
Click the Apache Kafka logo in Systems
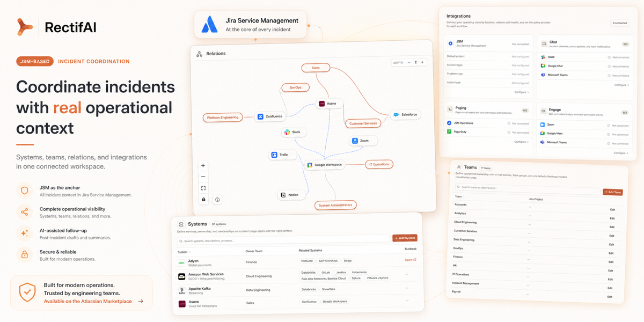(181, 290)
